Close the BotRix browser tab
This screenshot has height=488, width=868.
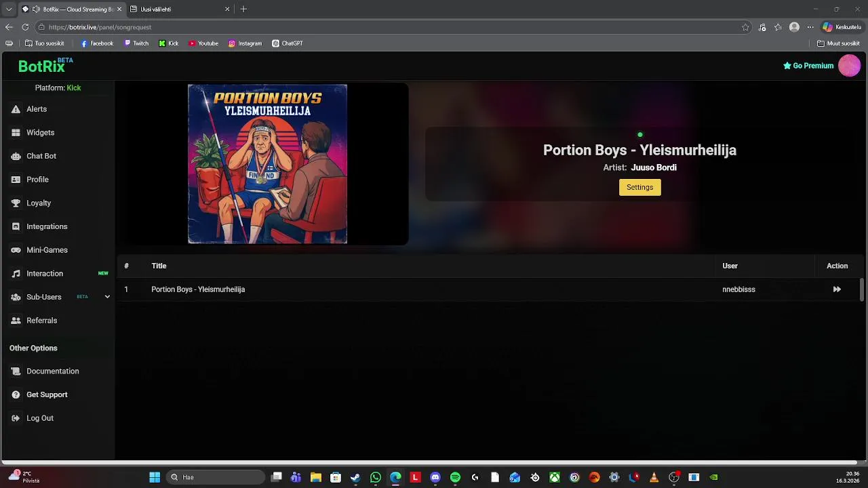click(119, 9)
